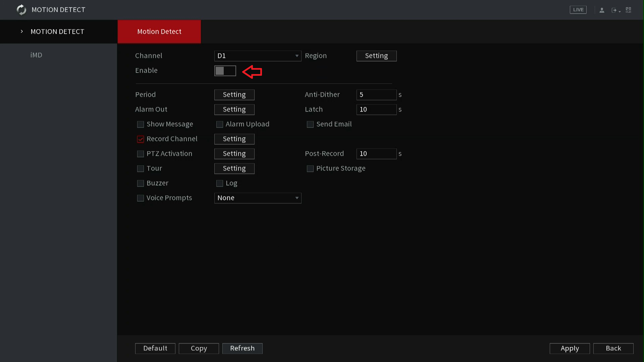Select iMD in the left sidebar
644x362 pixels.
coord(36,55)
